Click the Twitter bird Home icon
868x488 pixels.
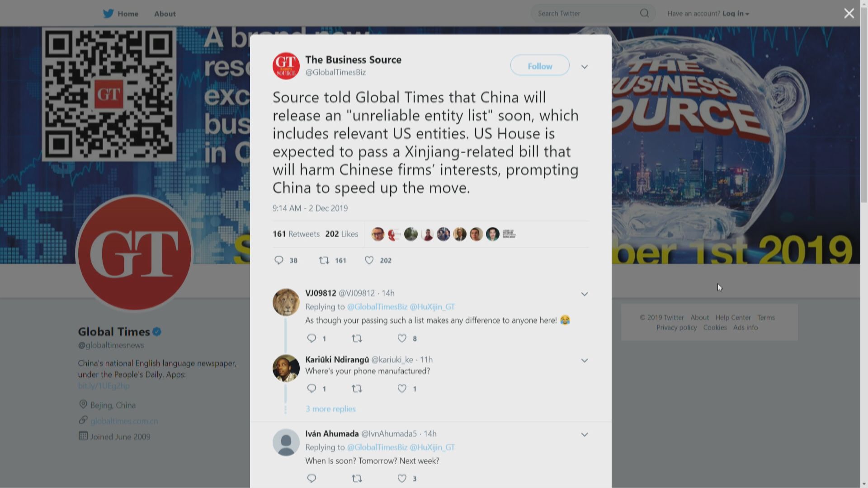pos(108,14)
